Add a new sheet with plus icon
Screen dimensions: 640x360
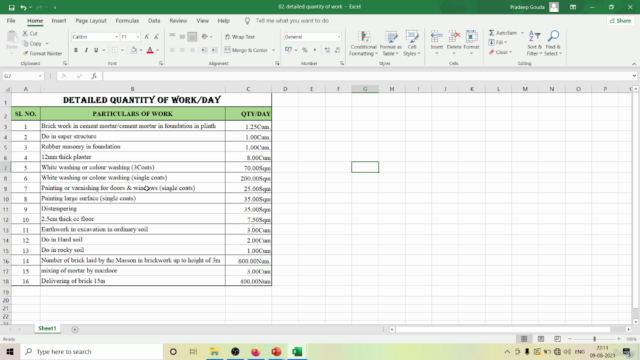tap(75, 329)
